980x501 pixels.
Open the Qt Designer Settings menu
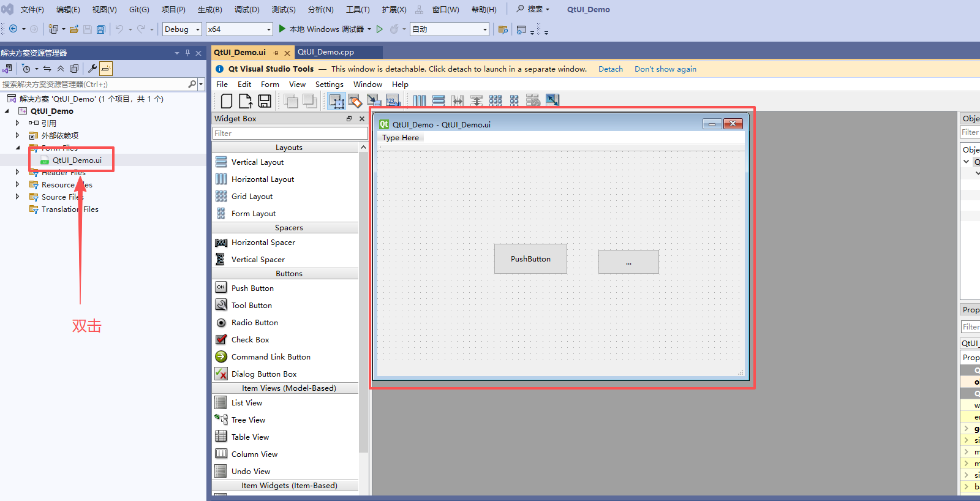point(330,85)
